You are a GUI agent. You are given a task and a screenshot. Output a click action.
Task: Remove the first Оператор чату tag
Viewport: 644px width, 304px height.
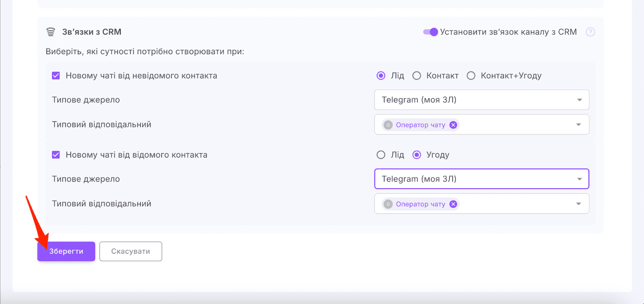(453, 125)
